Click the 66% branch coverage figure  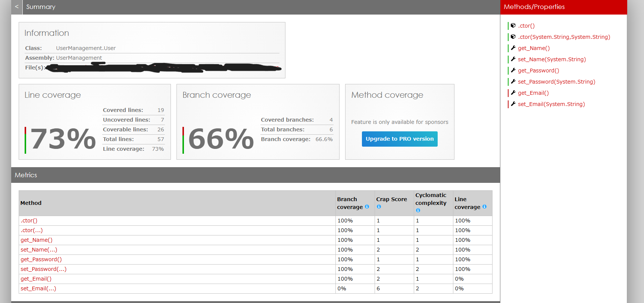point(221,139)
